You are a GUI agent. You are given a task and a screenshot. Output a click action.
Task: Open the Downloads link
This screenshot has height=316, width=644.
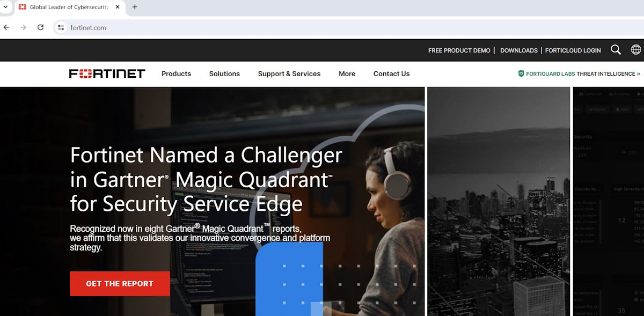click(519, 50)
